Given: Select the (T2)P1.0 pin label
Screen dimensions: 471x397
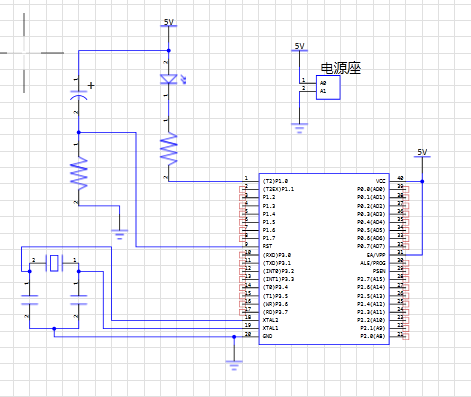Looking at the screenshot, I should tap(275, 181).
